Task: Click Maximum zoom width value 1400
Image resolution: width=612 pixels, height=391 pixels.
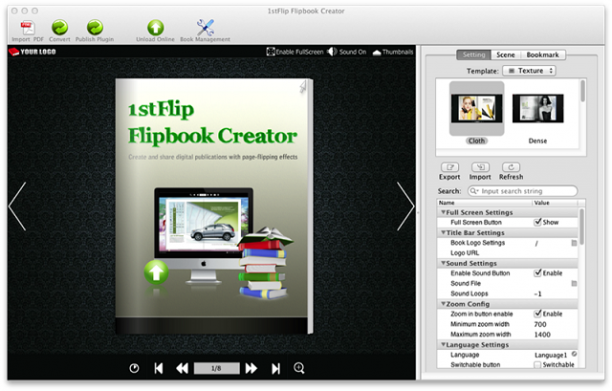Action: (542, 334)
